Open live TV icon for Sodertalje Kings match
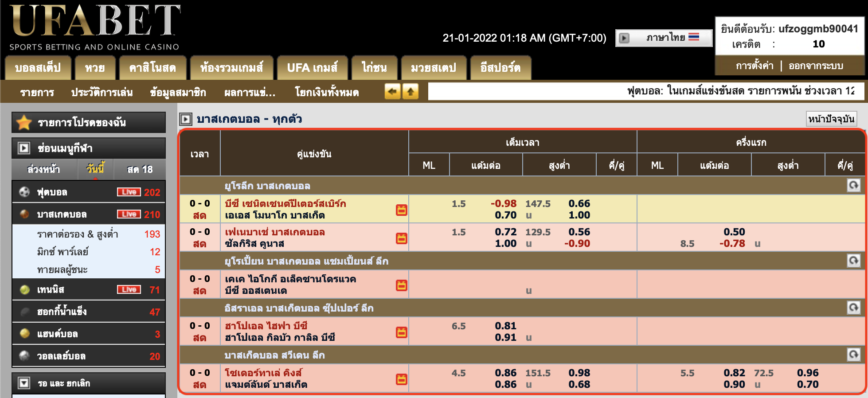Viewport: 868px width, 398px height. (x=402, y=379)
